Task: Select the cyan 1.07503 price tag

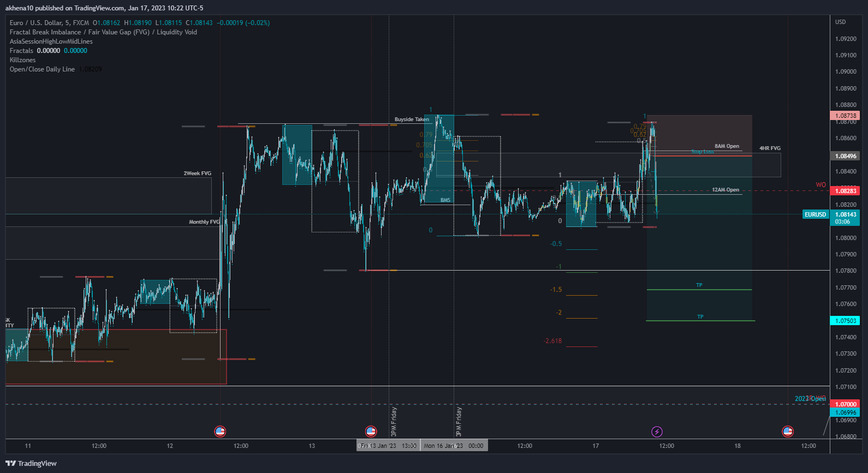Action: (x=845, y=321)
